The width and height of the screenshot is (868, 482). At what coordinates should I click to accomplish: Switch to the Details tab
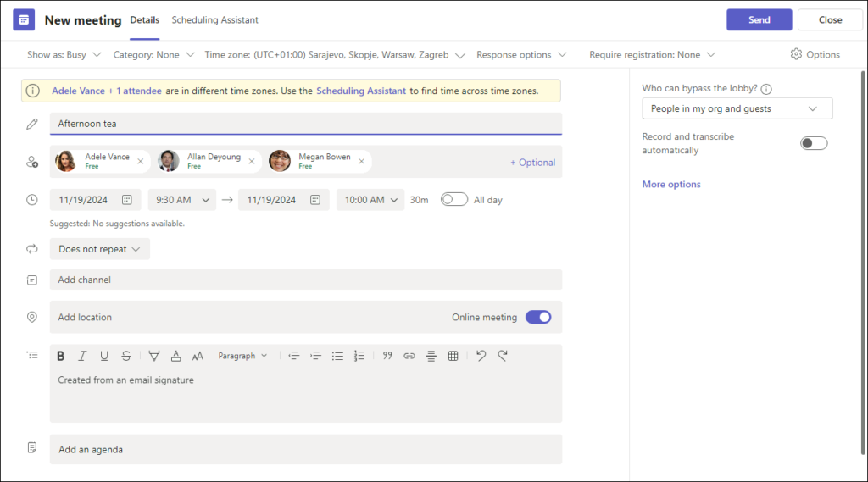144,20
